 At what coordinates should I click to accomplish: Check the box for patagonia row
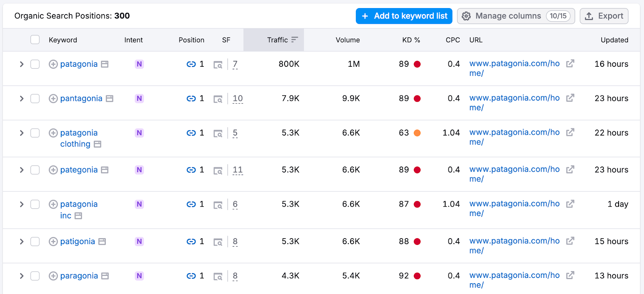coord(35,64)
